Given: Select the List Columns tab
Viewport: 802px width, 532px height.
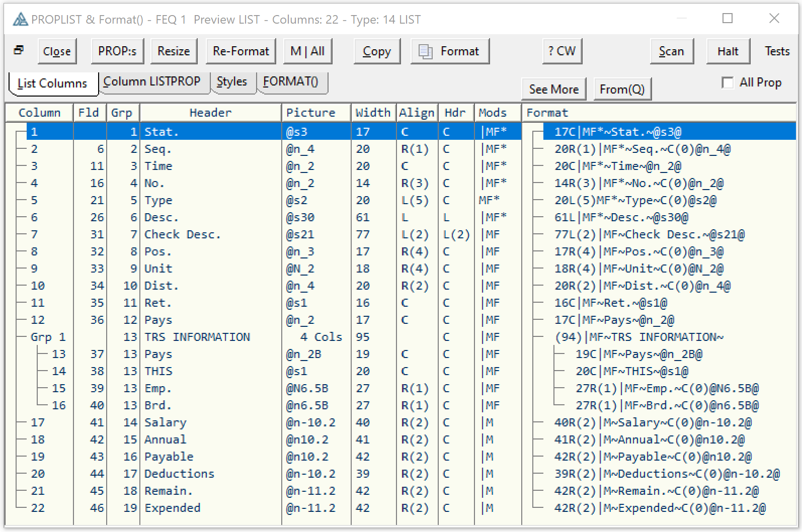Looking at the screenshot, I should coord(52,83).
